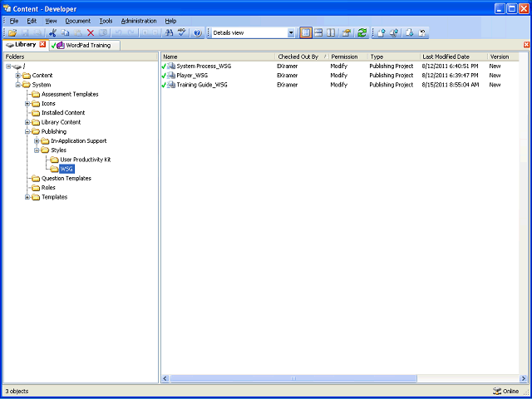Image resolution: width=532 pixels, height=399 pixels.
Task: Click the Check In All icon
Action: (394, 33)
